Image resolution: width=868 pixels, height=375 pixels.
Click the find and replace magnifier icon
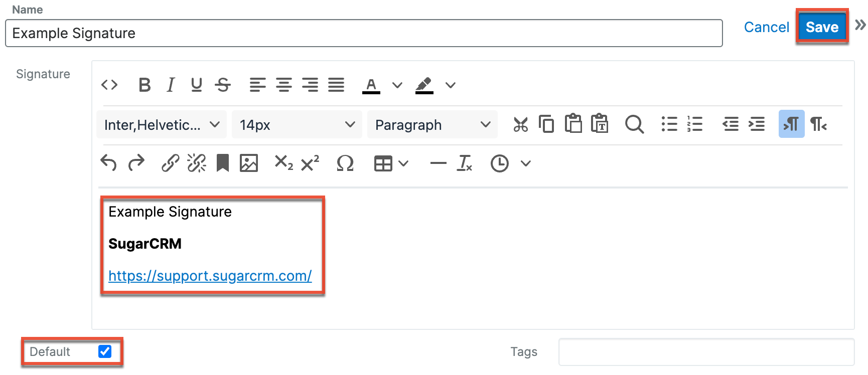point(634,124)
